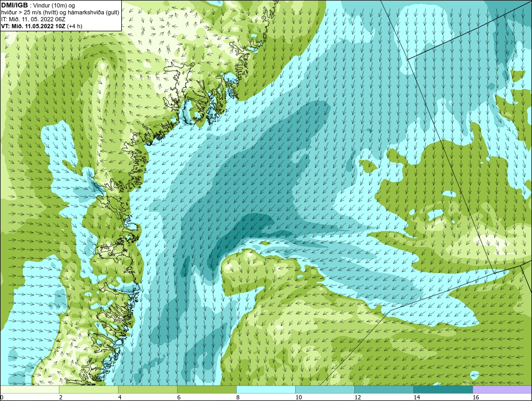Click the 6–8 m/s olive green legend swatch
The image size is (532, 401).
[206, 389]
